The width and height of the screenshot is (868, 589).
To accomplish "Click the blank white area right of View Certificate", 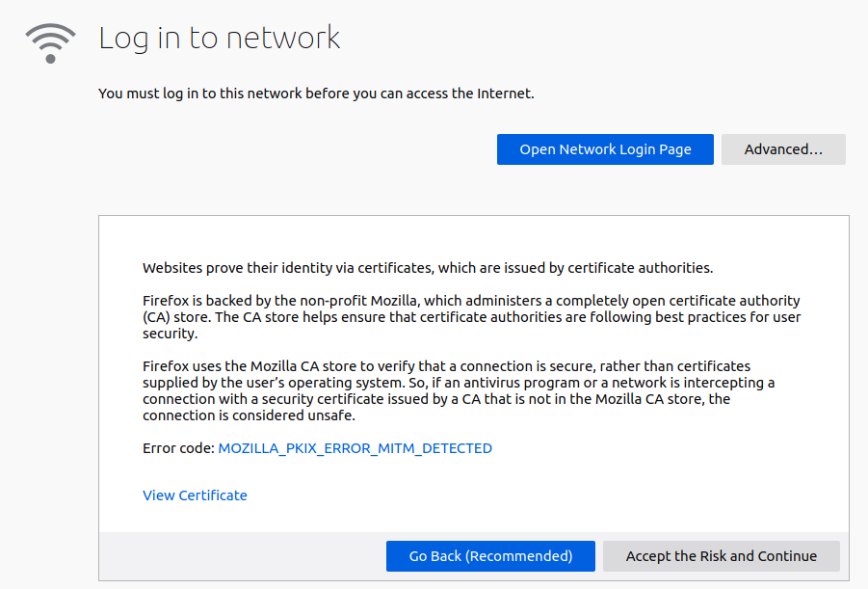I will 530,495.
